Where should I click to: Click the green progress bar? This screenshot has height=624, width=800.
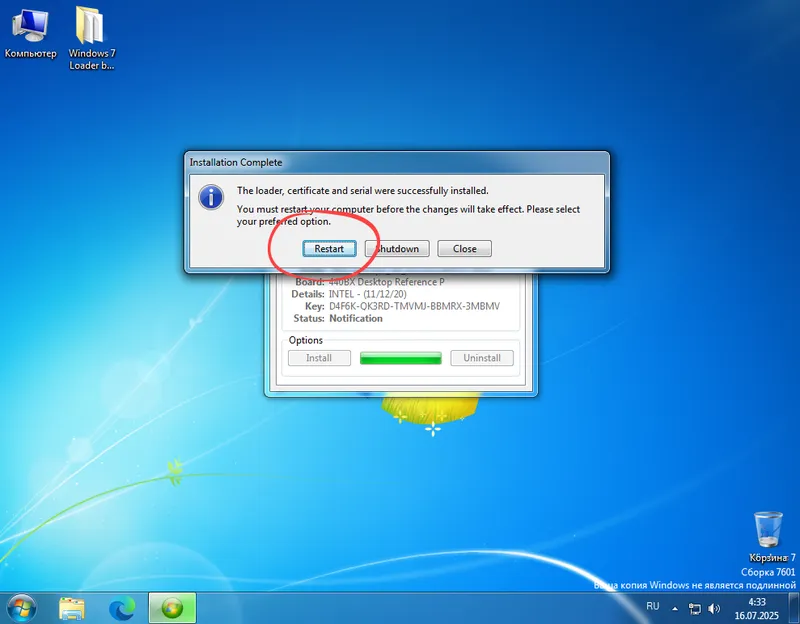[x=400, y=357]
